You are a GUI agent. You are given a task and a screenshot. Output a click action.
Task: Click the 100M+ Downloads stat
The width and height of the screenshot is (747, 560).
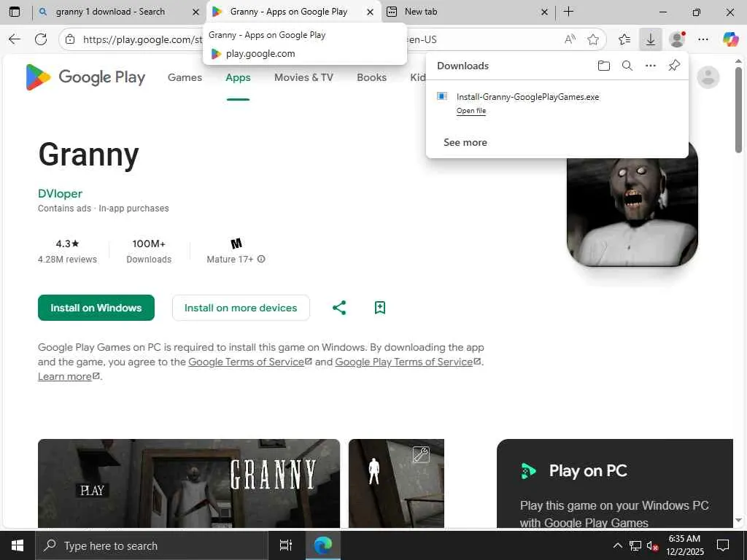[149, 251]
